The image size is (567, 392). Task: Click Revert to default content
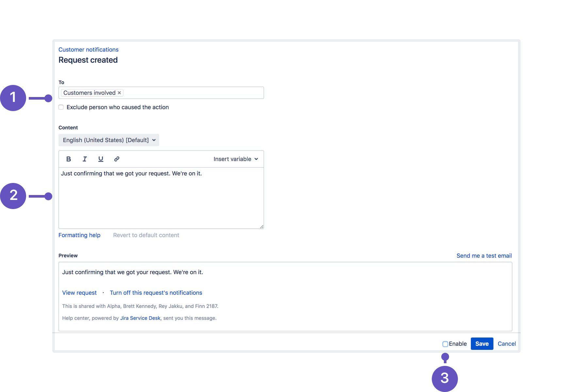coord(146,235)
